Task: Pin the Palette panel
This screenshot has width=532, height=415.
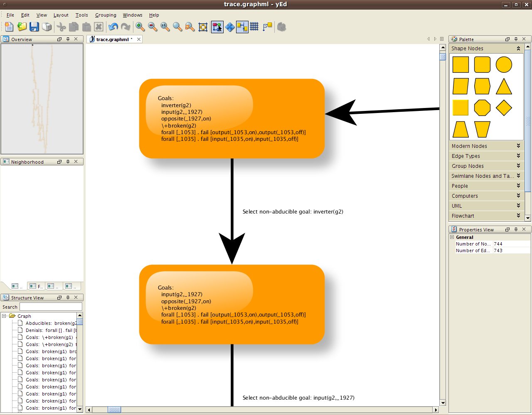Action: [x=516, y=39]
